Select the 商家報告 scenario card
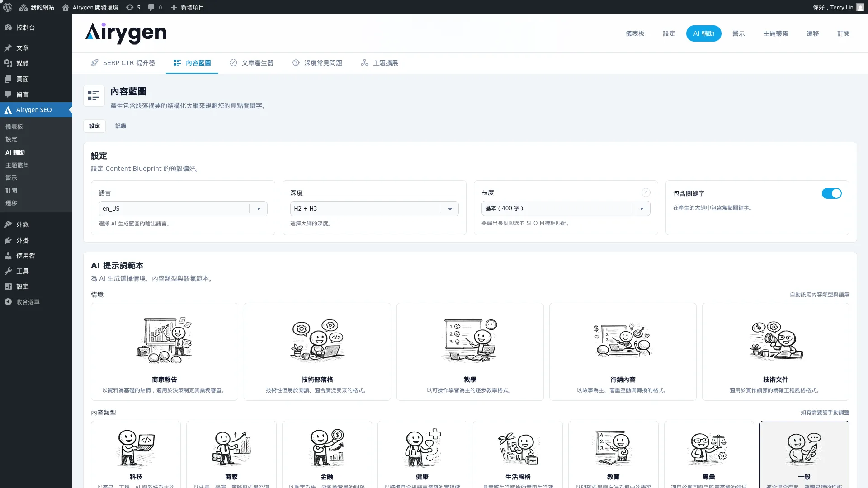The width and height of the screenshot is (868, 488). click(x=165, y=352)
